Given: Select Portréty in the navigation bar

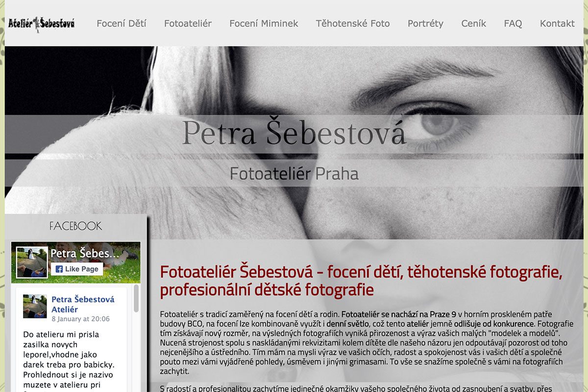Looking at the screenshot, I should (x=425, y=23).
